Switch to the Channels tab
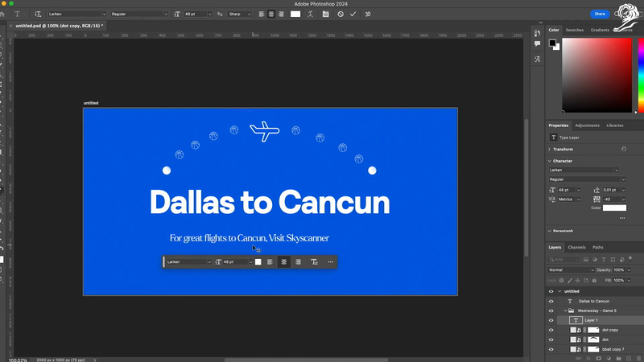 click(x=576, y=248)
